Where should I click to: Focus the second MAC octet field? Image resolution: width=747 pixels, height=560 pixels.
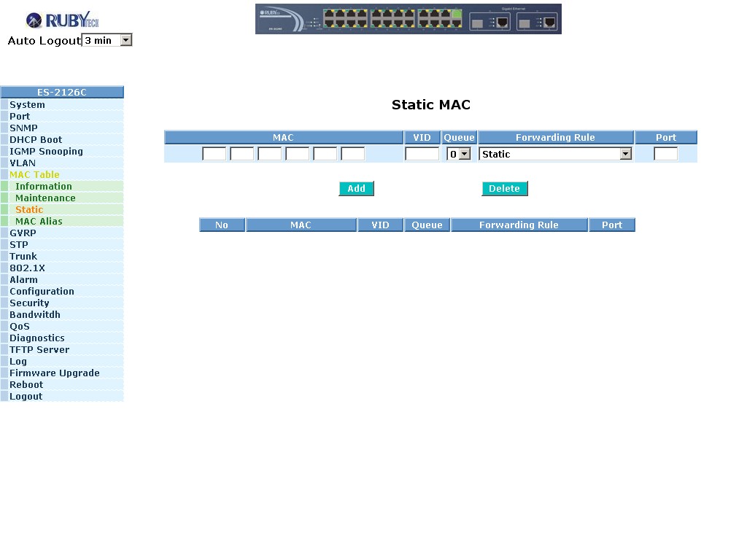point(241,154)
